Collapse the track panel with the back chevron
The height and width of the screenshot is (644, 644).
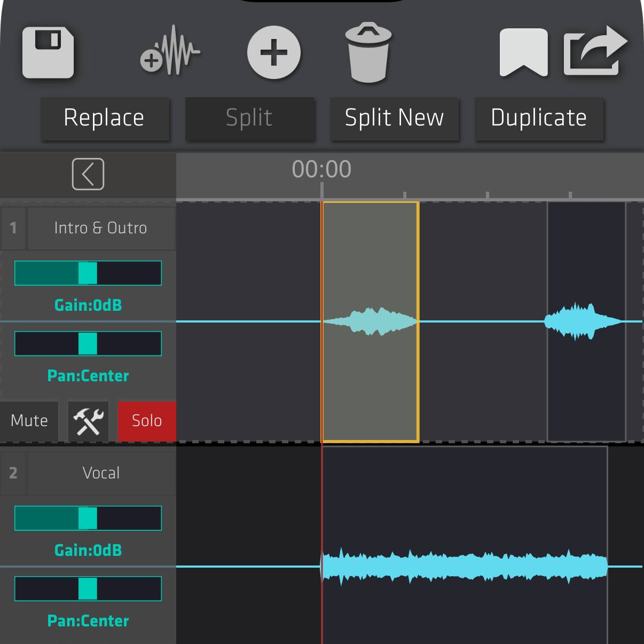point(88,174)
